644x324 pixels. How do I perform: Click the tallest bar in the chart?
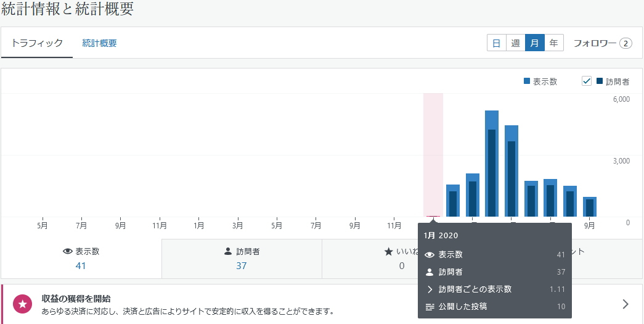tap(491, 164)
